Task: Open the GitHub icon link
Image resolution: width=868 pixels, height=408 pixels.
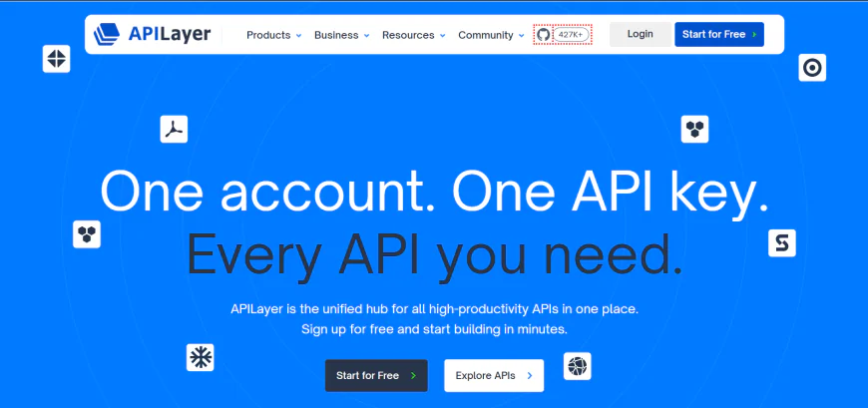Action: [543, 34]
